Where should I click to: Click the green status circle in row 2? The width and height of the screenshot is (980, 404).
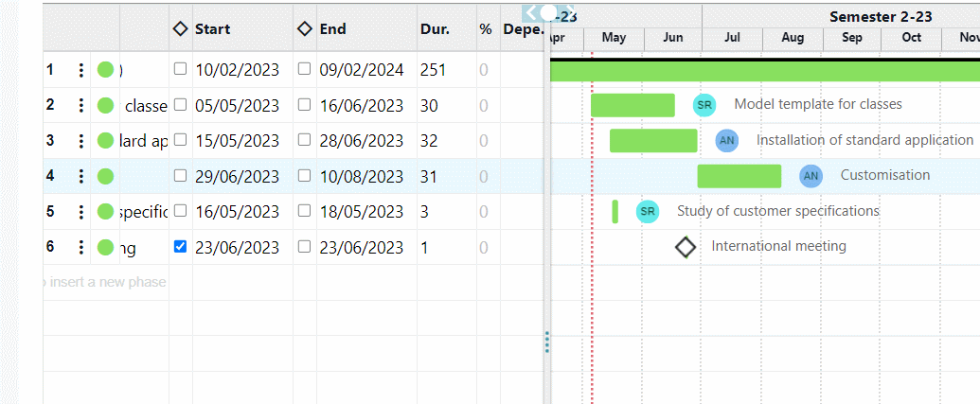click(105, 105)
